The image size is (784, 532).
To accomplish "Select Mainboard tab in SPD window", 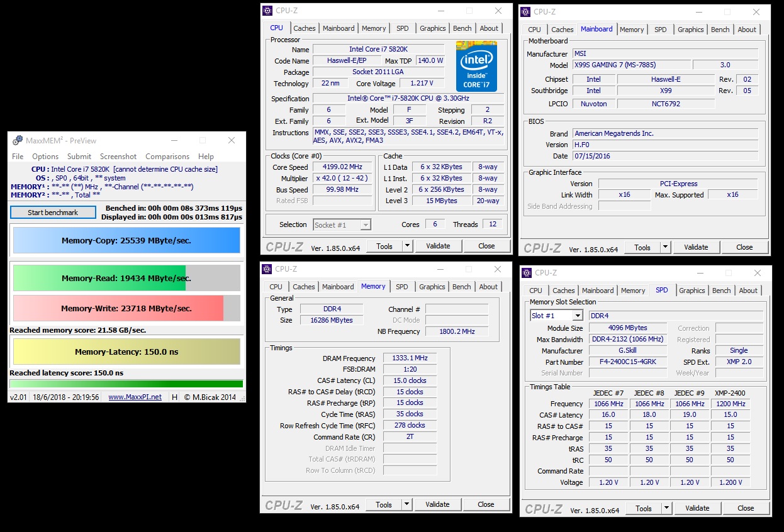I will (598, 291).
